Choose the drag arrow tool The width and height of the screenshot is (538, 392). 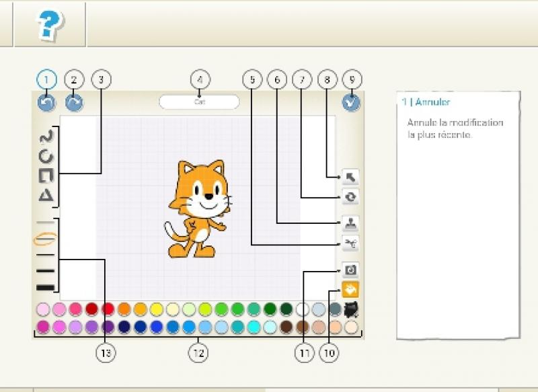tap(350, 177)
